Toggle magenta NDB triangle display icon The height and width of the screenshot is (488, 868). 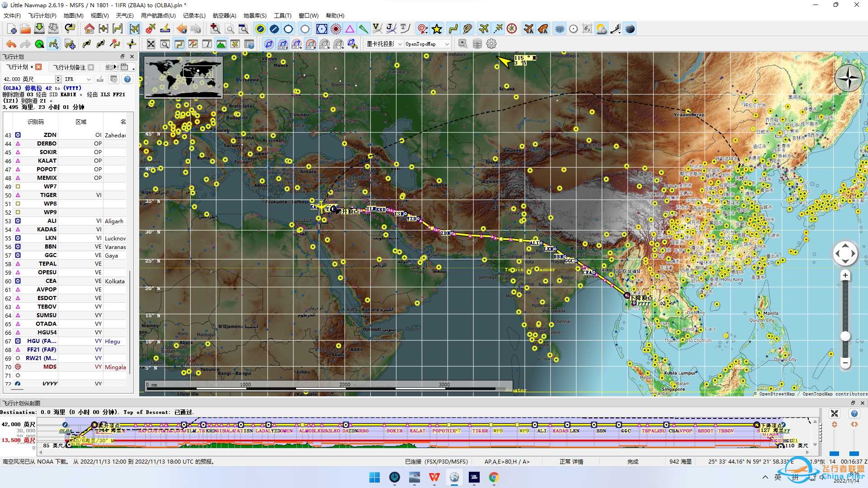click(350, 29)
